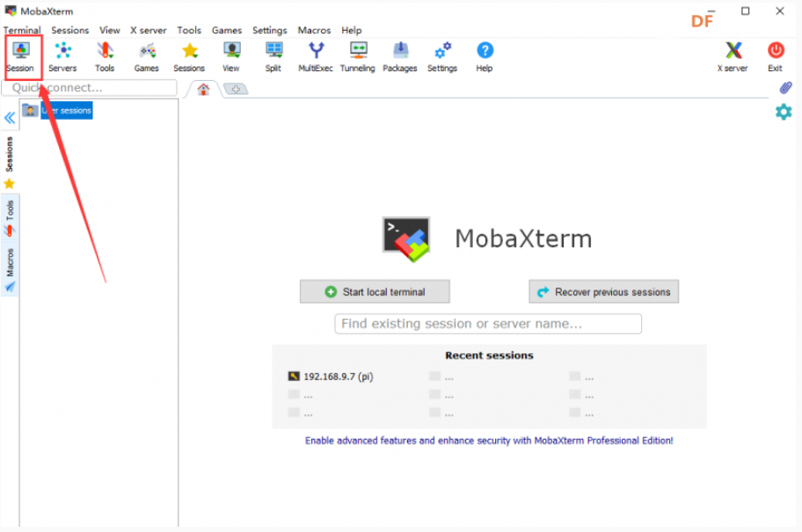Open the Settings menu
This screenshot has height=532, width=802.
click(x=270, y=30)
